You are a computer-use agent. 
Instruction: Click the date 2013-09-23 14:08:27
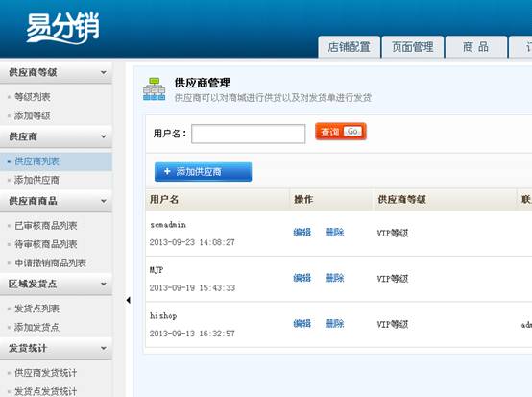coord(192,242)
